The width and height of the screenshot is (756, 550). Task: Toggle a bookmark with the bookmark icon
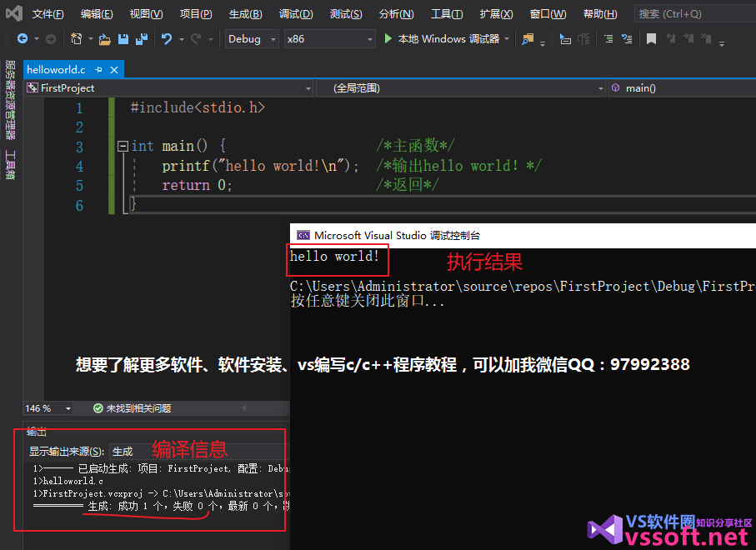click(651, 38)
